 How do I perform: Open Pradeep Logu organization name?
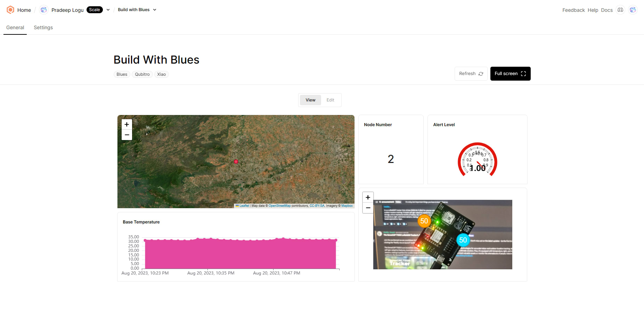click(x=67, y=10)
